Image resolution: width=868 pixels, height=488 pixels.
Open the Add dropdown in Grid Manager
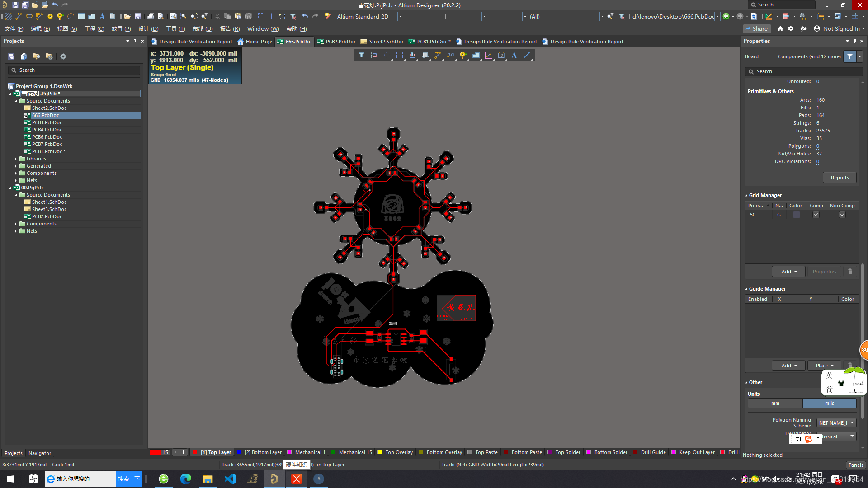pos(789,272)
